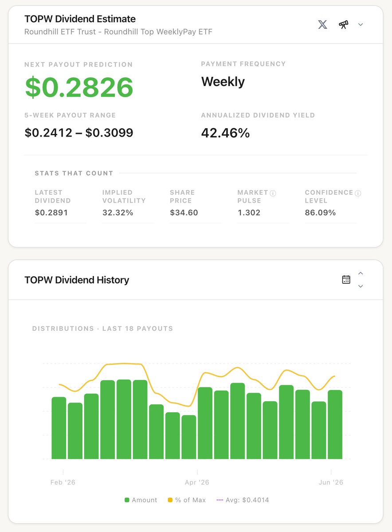
Task: Click the Stats That Count heading
Action: (74, 173)
